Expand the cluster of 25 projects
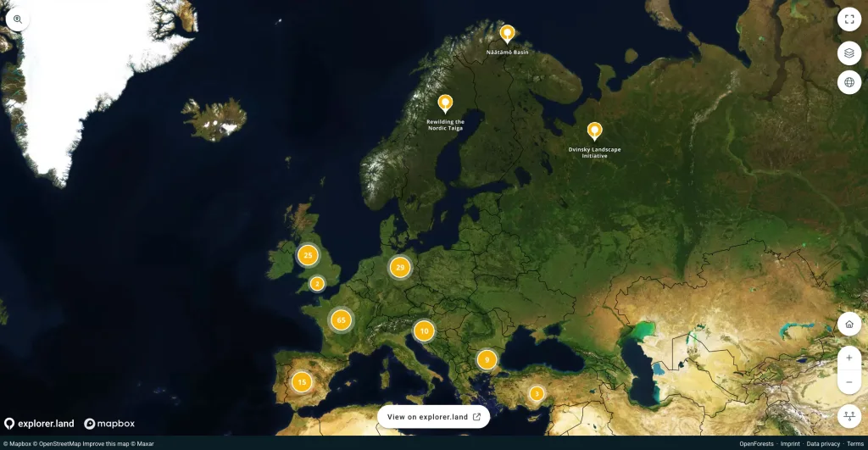The width and height of the screenshot is (868, 450). pyautogui.click(x=308, y=255)
